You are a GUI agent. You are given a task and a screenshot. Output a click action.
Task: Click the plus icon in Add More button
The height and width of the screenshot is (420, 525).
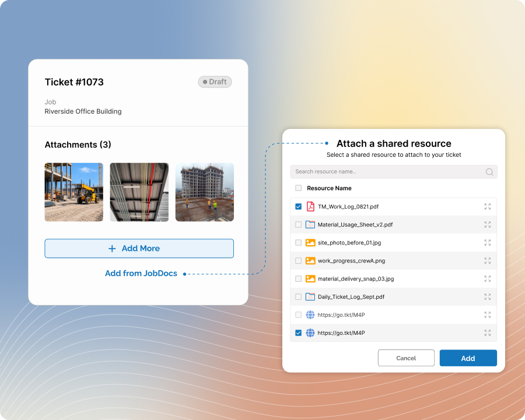(112, 249)
